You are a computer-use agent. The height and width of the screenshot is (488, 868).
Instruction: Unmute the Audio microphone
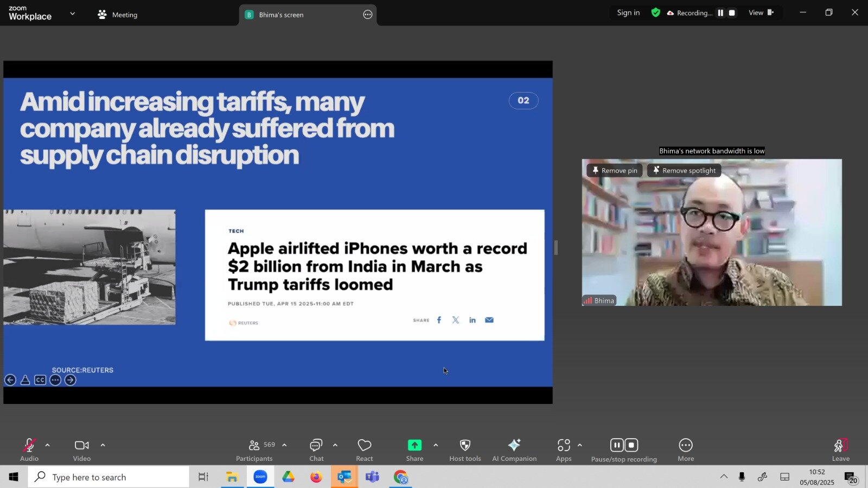coord(29,450)
